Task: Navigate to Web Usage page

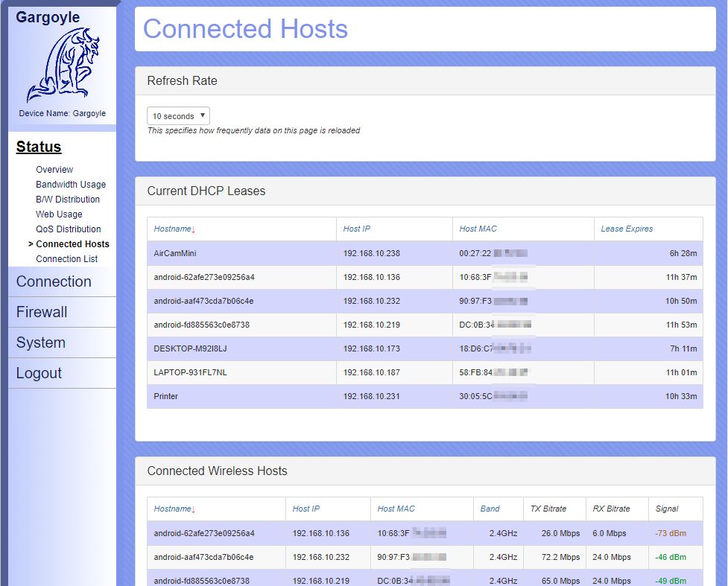Action: point(59,214)
